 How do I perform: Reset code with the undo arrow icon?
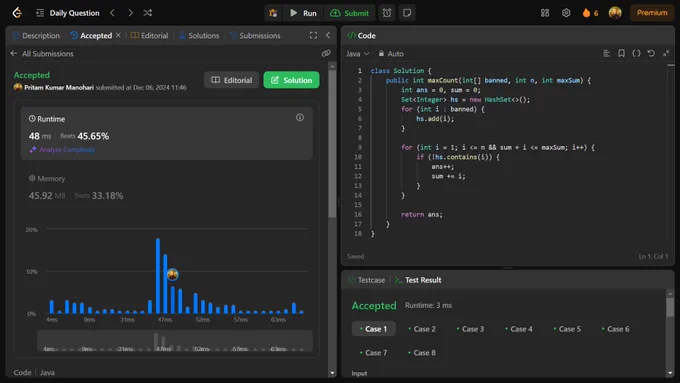click(651, 53)
